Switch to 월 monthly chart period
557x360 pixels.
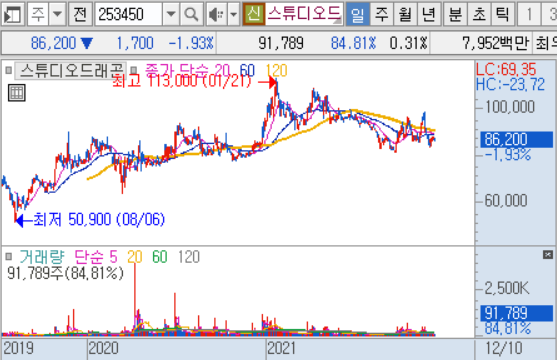(405, 14)
